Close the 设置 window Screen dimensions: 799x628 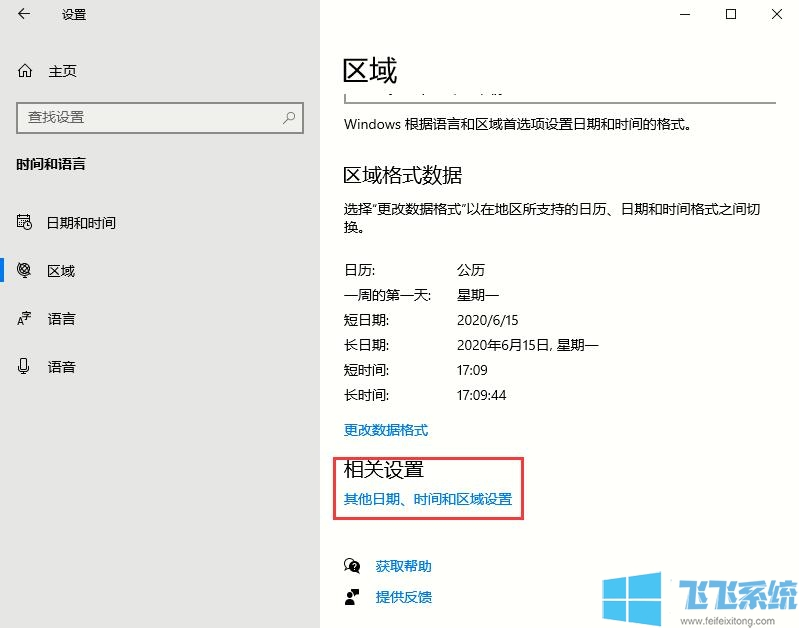pyautogui.click(x=777, y=14)
